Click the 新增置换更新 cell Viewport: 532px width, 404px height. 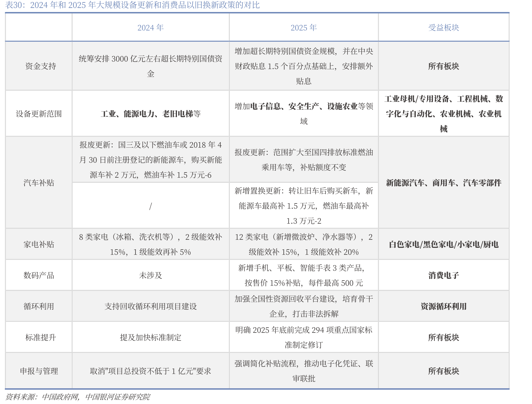pos(304,206)
